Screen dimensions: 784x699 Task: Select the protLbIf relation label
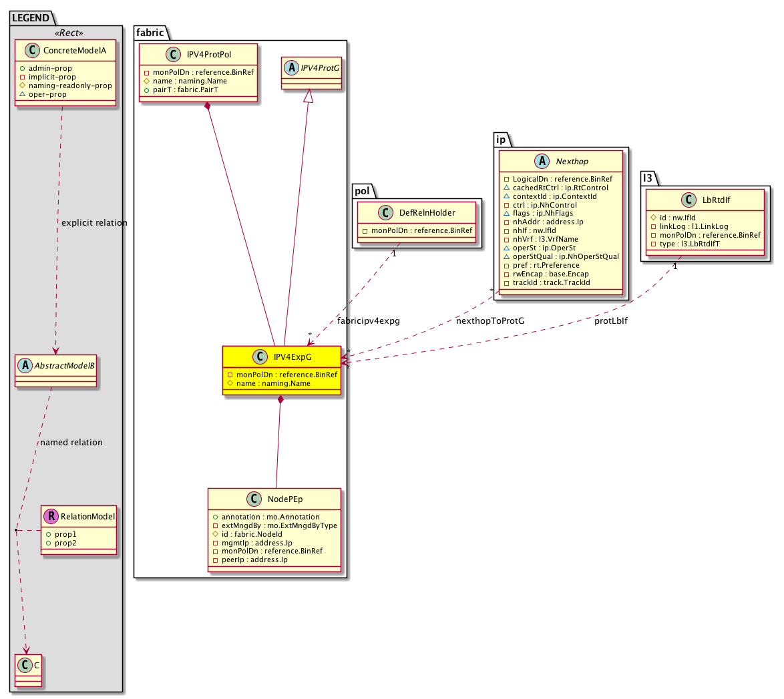pyautogui.click(x=611, y=321)
